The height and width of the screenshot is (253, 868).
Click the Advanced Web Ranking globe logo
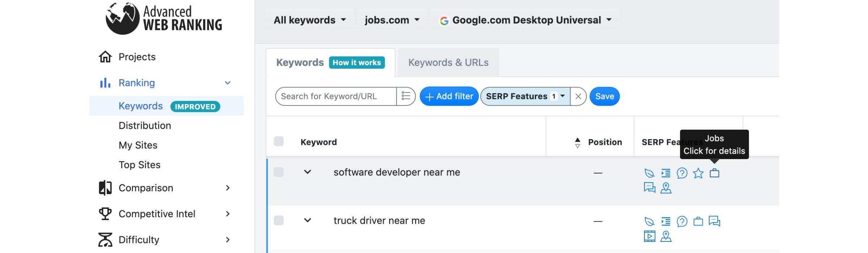point(123,18)
